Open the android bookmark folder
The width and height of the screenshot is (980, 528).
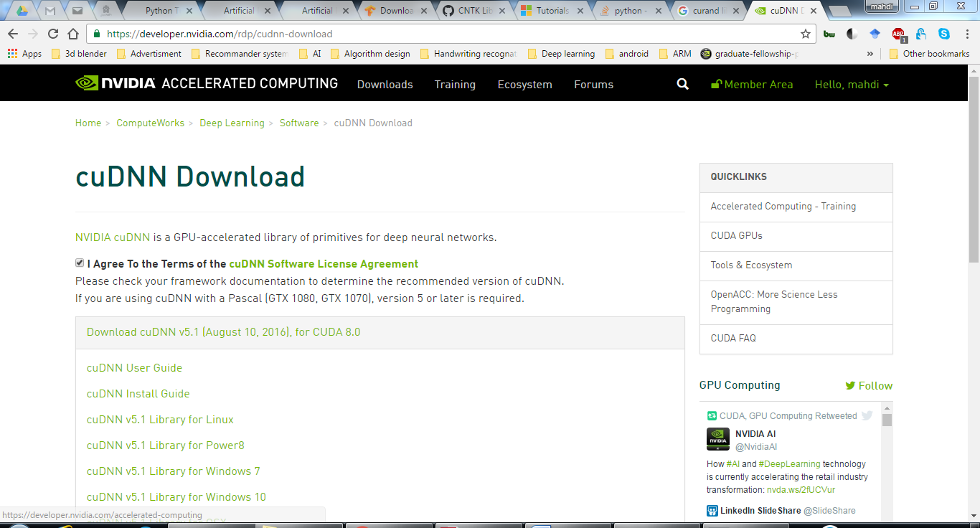coord(627,54)
